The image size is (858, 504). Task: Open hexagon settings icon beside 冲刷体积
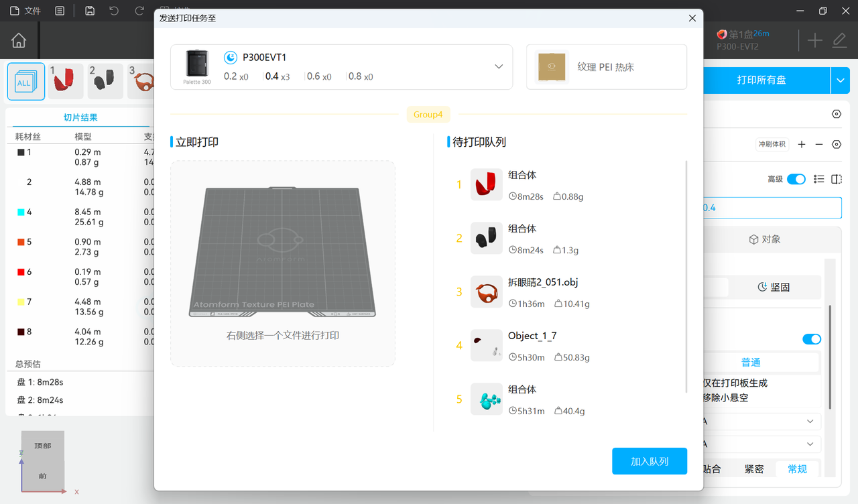[x=837, y=144]
